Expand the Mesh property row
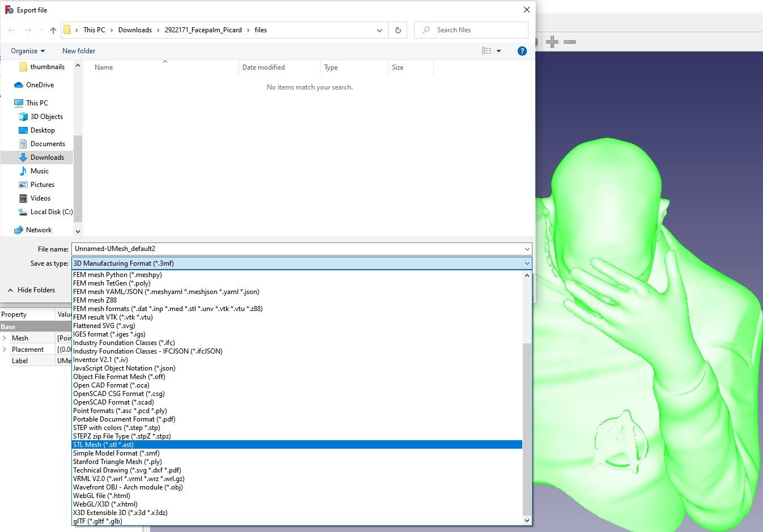Image resolution: width=763 pixels, height=532 pixels. click(x=5, y=338)
